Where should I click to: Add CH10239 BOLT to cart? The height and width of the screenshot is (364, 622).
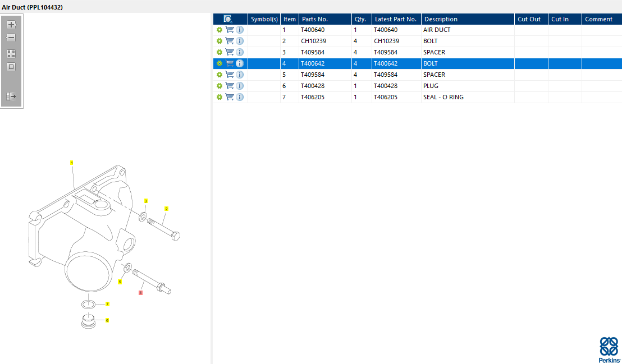click(230, 40)
